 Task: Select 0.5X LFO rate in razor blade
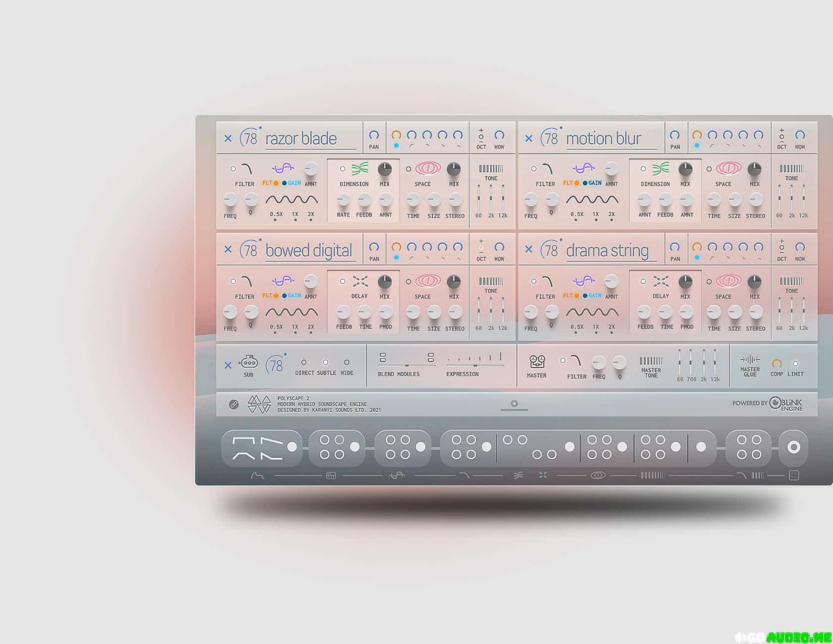tap(275, 219)
